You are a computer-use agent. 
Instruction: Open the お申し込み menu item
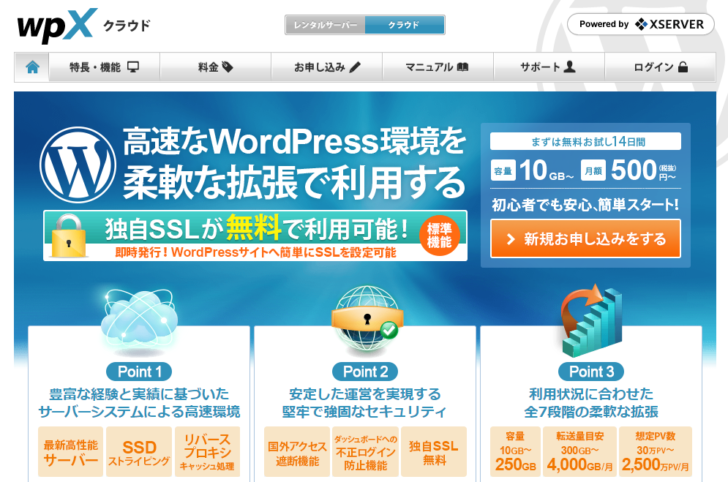point(327,67)
